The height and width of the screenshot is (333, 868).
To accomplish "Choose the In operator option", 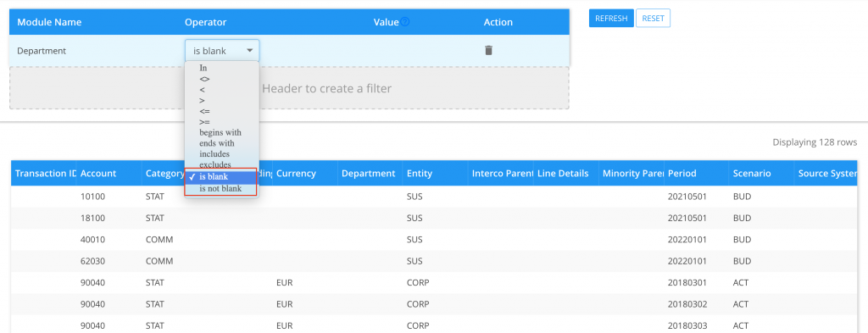I will coord(203,68).
